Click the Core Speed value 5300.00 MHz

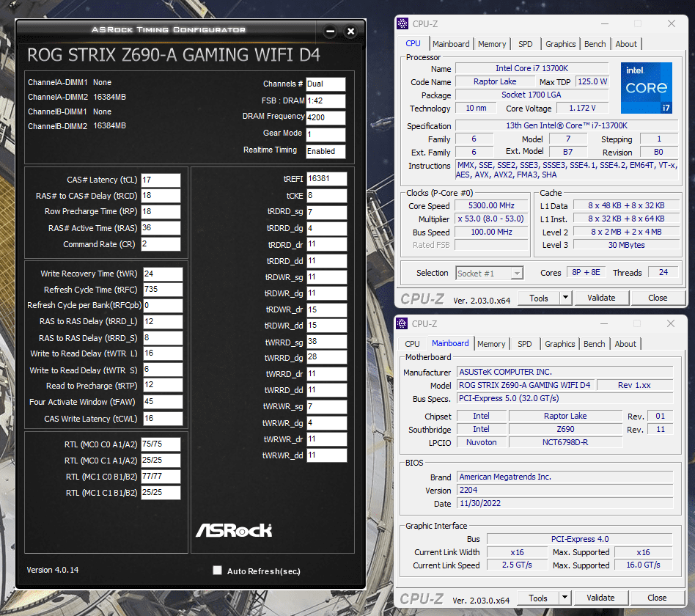(x=491, y=206)
